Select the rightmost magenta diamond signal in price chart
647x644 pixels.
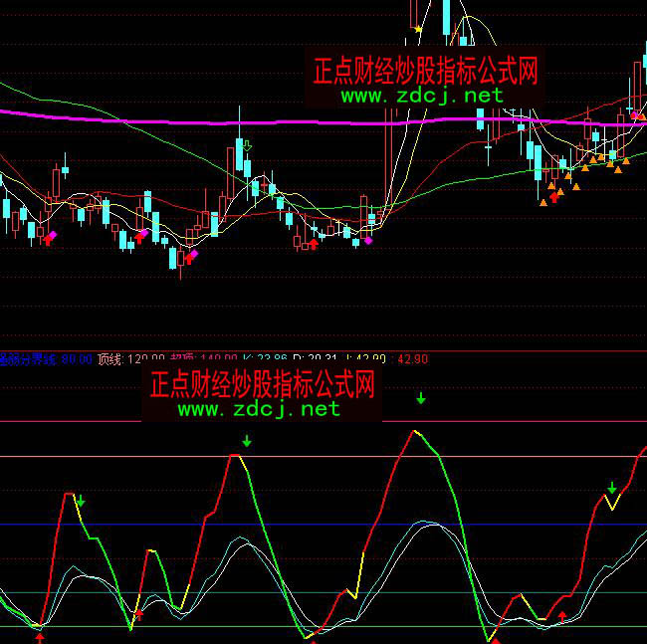[x=368, y=240]
